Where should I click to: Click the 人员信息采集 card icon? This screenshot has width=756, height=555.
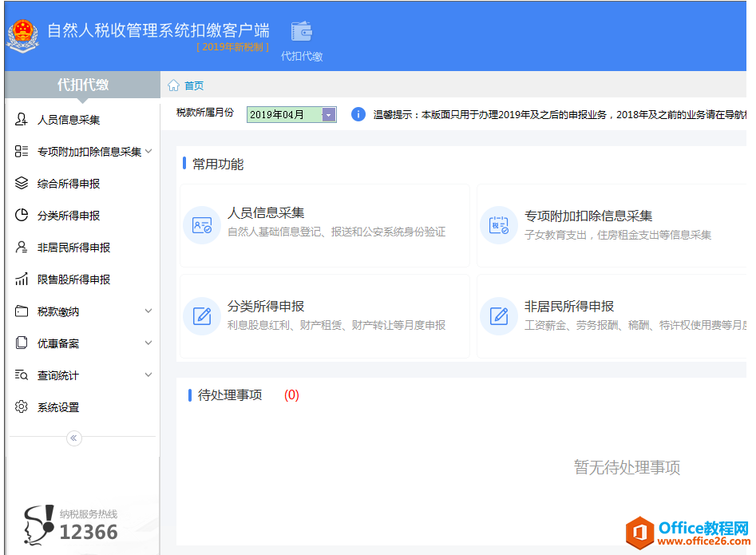click(201, 225)
